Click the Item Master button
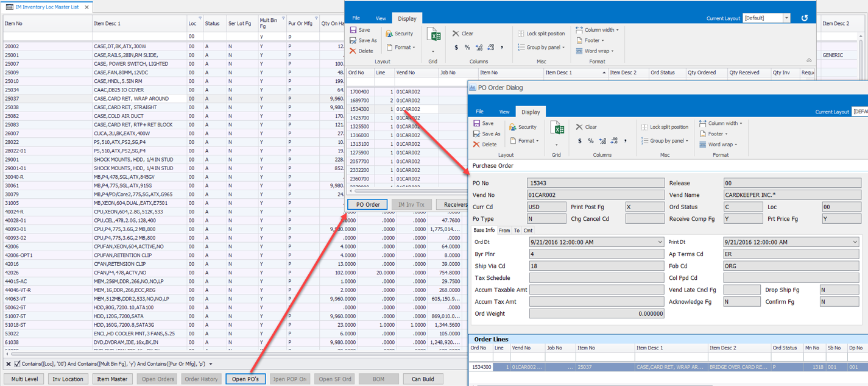868x386 pixels. click(112, 379)
